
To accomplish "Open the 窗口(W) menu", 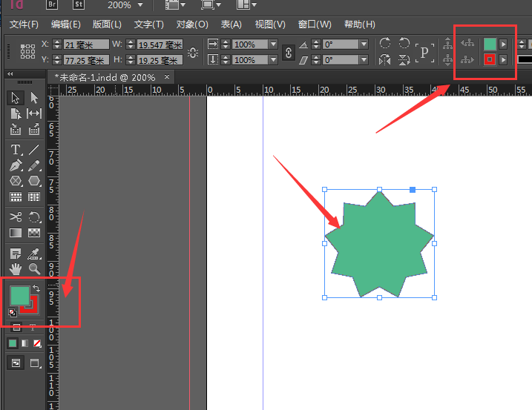I will tap(315, 24).
